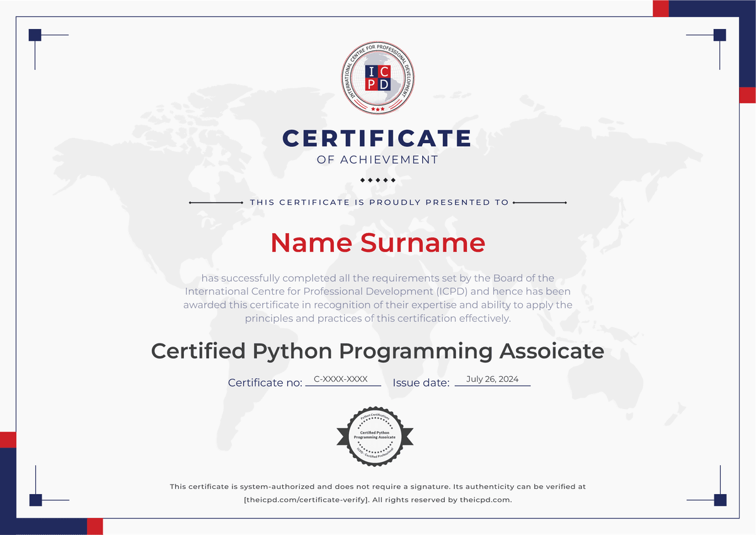Viewport: 756px width, 535px height.
Task: Click the Certified Python Programming Associate ribbon badge
Action: pyautogui.click(x=375, y=436)
